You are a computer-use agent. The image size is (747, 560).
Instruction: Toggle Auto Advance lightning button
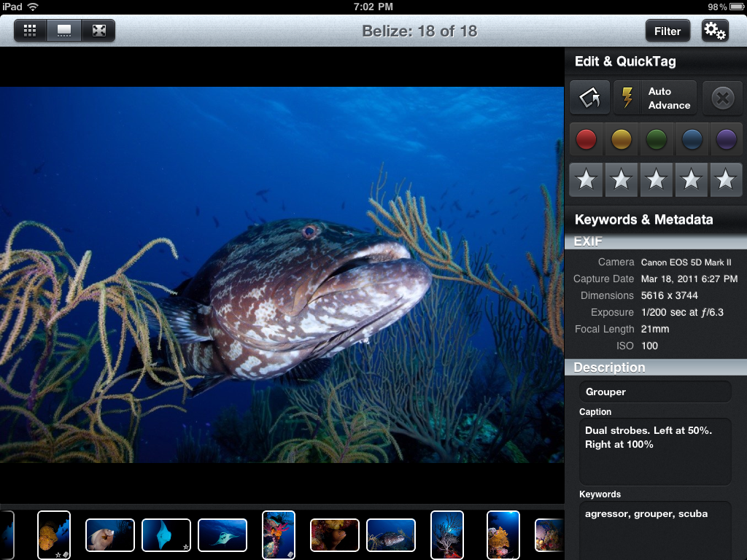coord(655,98)
